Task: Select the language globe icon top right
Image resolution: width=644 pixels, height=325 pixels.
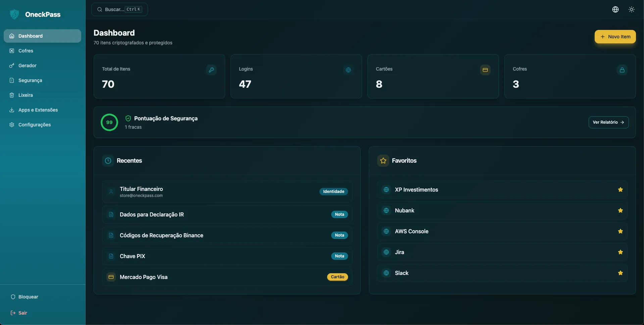Action: 615,9
